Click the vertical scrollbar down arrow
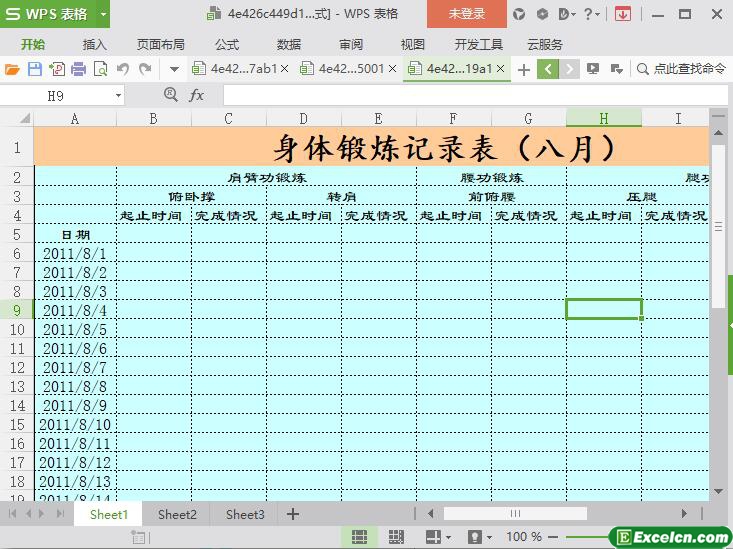733x549 pixels. [719, 491]
